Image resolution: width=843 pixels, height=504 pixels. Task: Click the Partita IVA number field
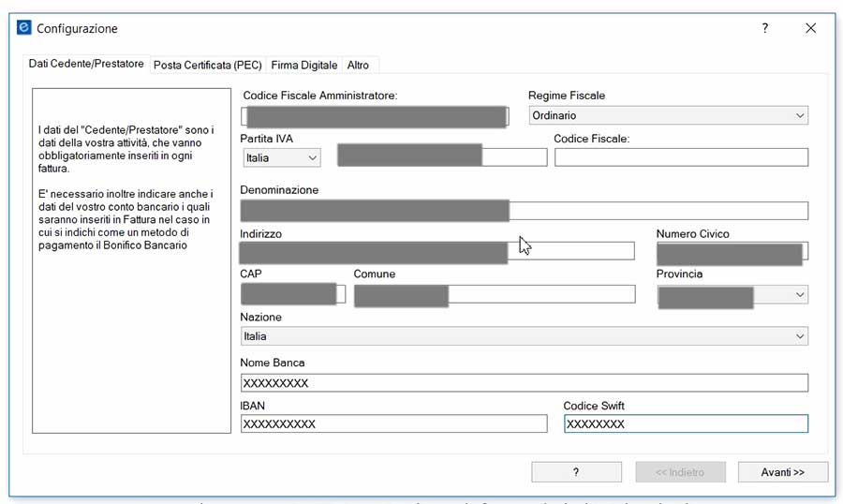(x=442, y=156)
